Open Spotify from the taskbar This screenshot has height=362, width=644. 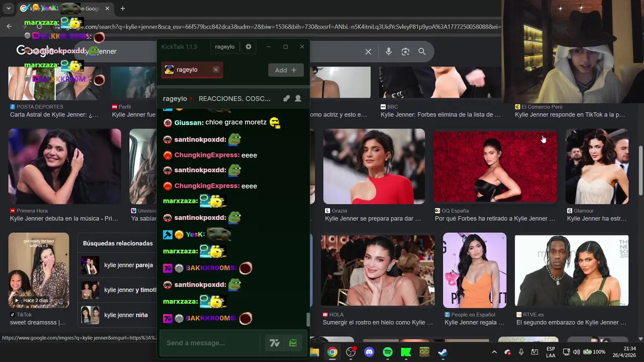pyautogui.click(x=388, y=352)
